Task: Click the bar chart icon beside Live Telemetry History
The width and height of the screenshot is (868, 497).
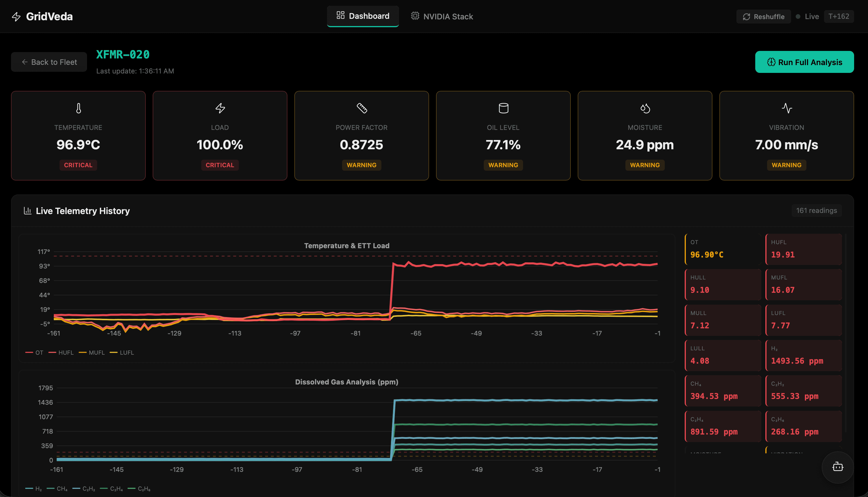Action: [28, 210]
